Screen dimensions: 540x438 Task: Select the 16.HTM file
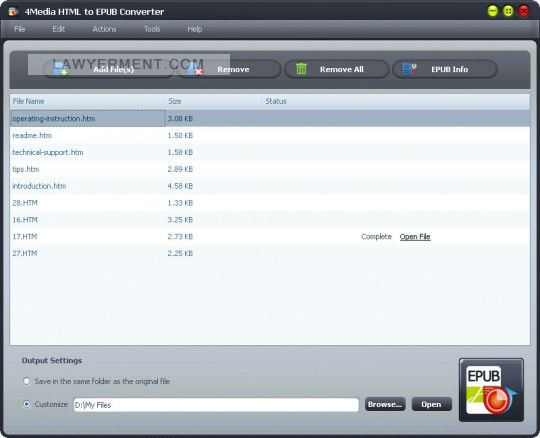(x=25, y=220)
